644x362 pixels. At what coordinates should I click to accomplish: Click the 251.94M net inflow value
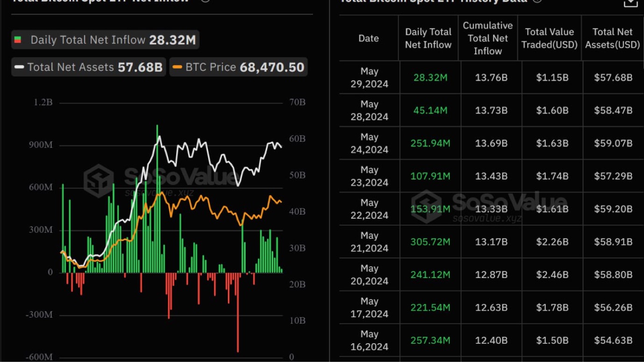(x=430, y=143)
